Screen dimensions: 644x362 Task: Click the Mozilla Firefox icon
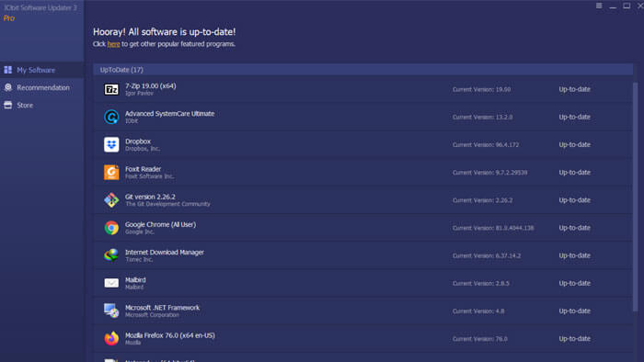[x=111, y=339]
